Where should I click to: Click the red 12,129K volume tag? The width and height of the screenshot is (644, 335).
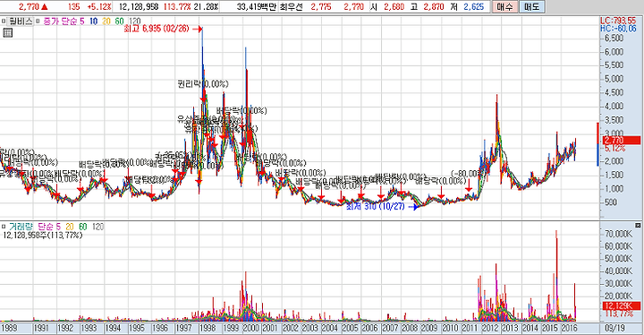[622, 305]
